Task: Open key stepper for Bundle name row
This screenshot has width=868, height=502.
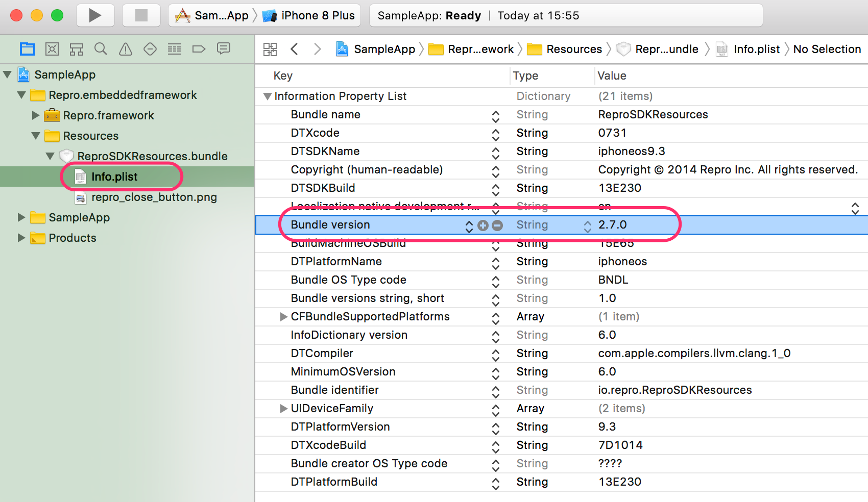Action: (496, 116)
